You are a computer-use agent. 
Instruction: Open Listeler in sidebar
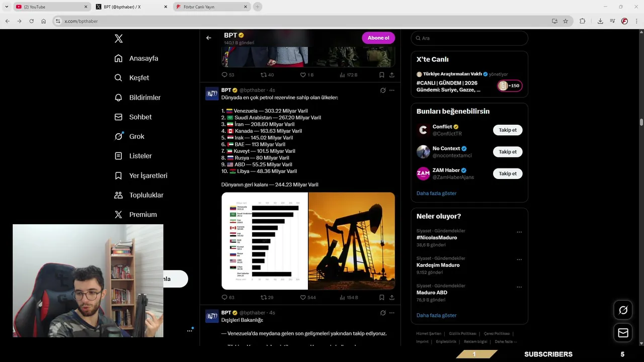coord(133,156)
